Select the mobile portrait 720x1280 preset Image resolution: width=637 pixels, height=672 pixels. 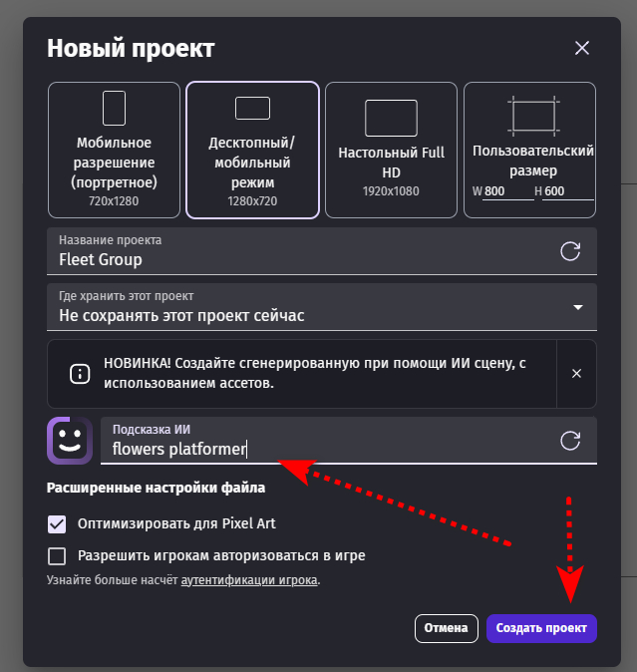[114, 150]
